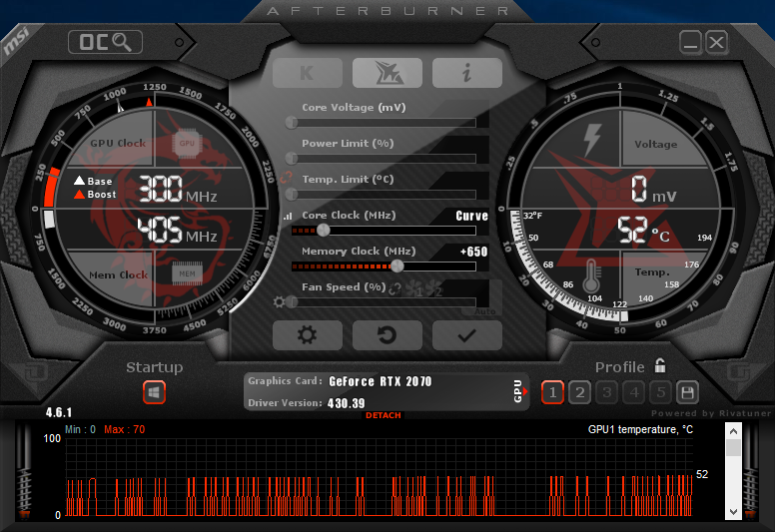
Task: Toggle the power and temp limit link icon
Action: point(287,177)
